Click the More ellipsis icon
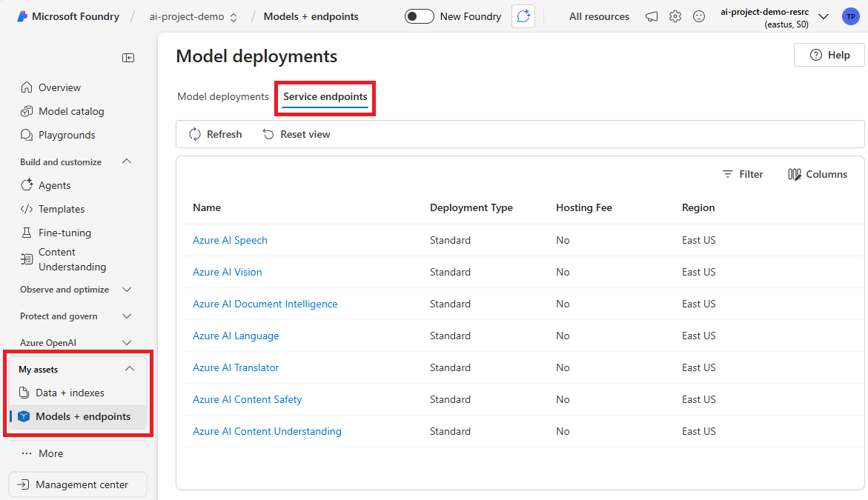Viewport: 868px width, 500px height. coord(27,453)
